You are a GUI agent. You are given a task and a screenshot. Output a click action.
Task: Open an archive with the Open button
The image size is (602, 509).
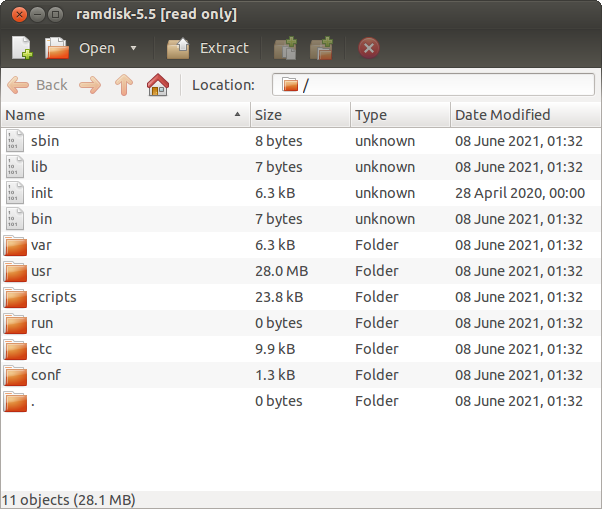click(x=81, y=48)
